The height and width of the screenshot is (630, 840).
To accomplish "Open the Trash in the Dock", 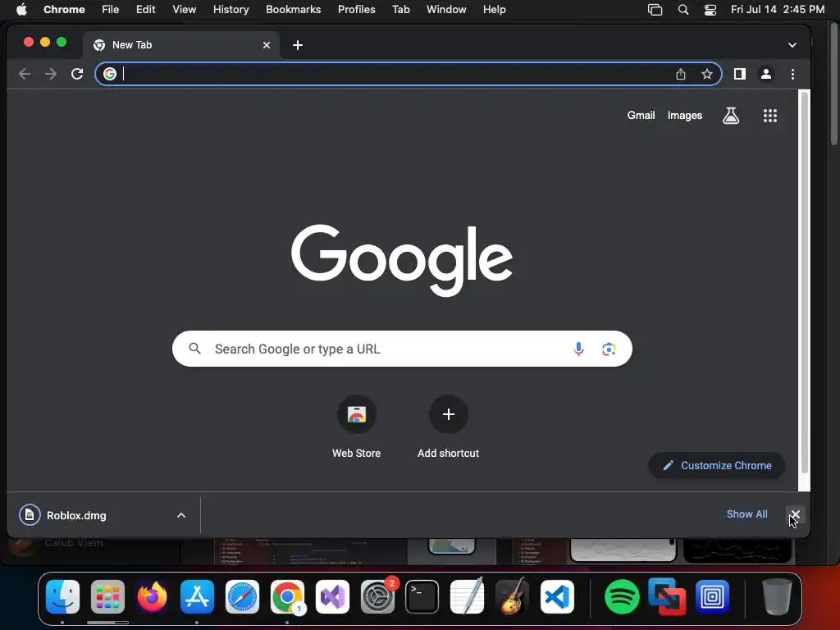I will point(777,597).
